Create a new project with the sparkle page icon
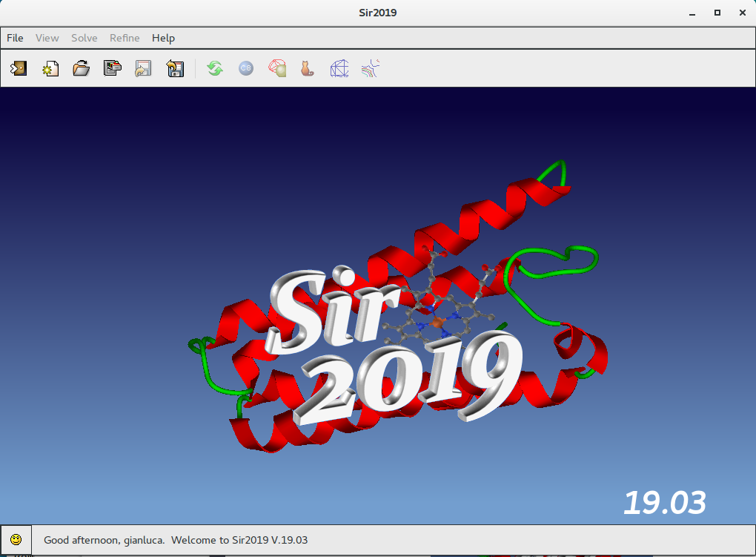Screen dimensions: 756x557 [50, 68]
